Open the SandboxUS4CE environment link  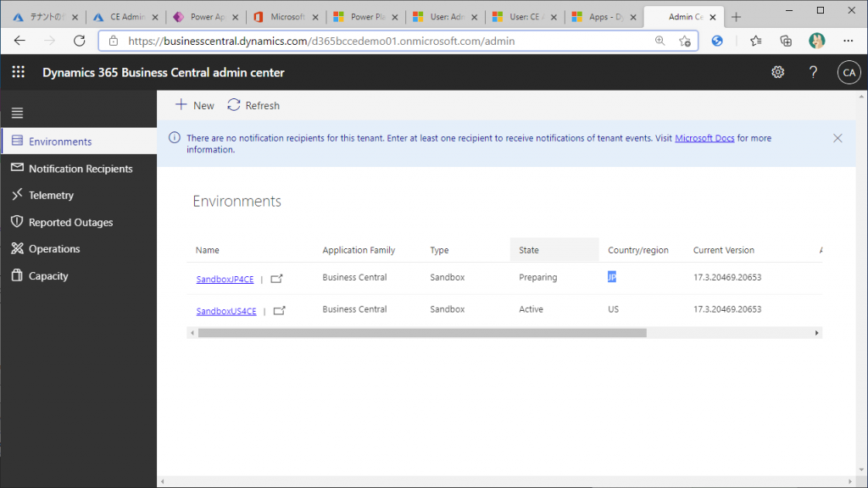226,311
